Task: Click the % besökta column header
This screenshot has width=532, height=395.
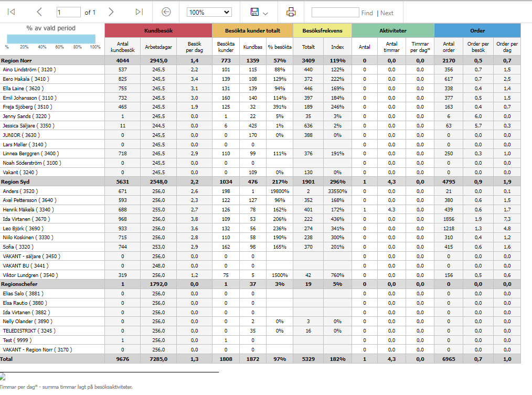Action: (x=280, y=47)
